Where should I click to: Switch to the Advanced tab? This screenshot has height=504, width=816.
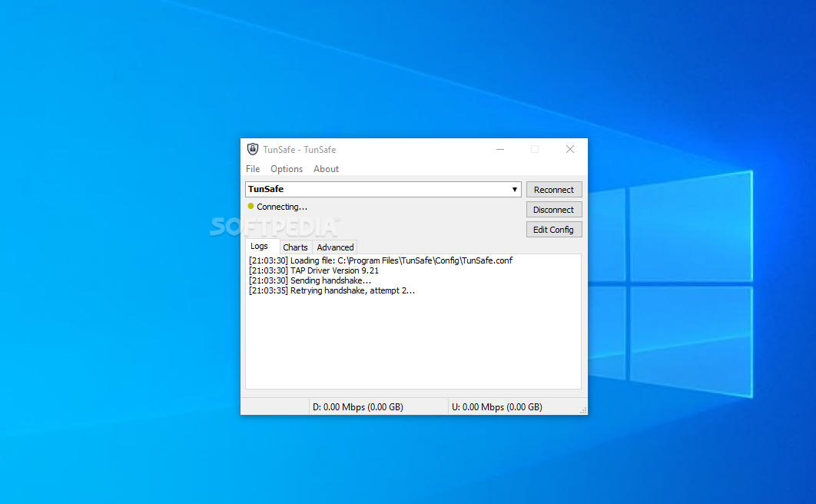point(335,247)
